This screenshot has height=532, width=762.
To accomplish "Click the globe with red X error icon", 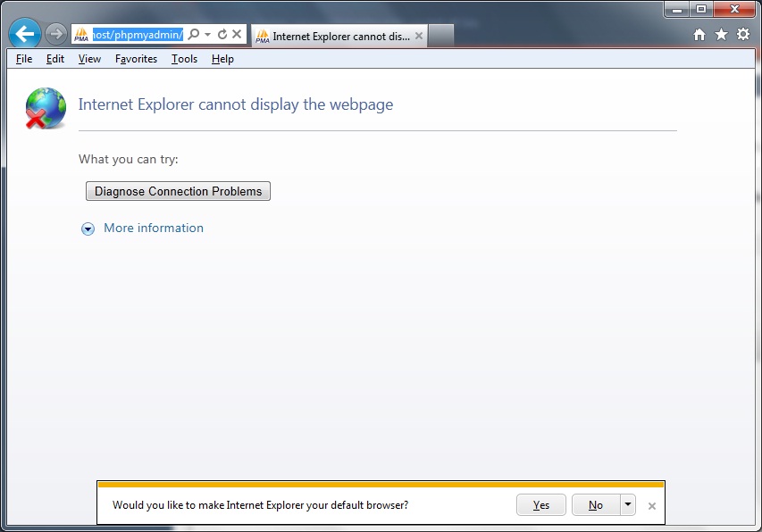I will pyautogui.click(x=46, y=108).
